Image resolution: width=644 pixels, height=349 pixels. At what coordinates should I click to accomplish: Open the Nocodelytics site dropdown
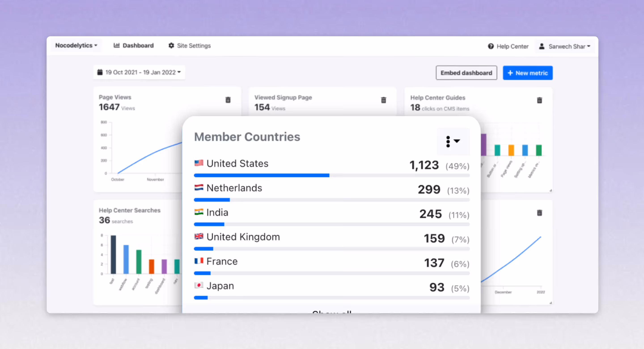tap(76, 46)
